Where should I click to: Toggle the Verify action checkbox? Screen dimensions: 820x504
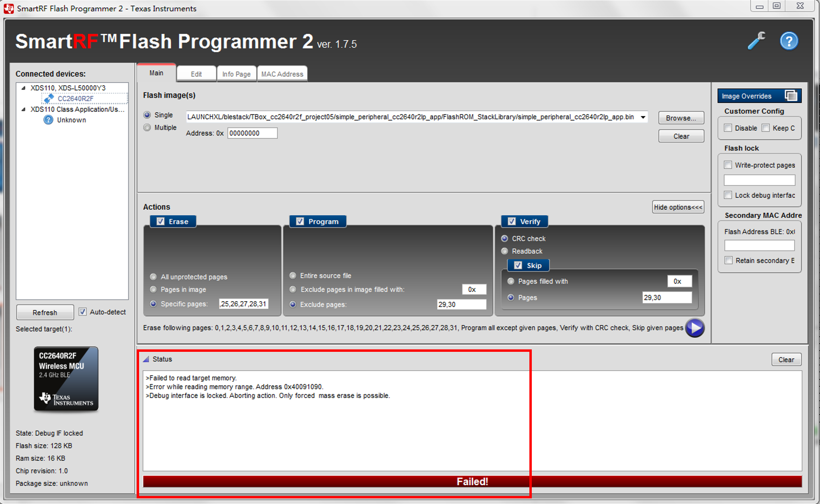point(512,221)
